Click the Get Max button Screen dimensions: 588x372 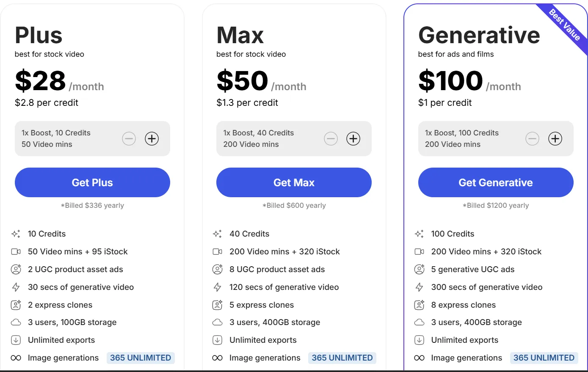tap(294, 182)
